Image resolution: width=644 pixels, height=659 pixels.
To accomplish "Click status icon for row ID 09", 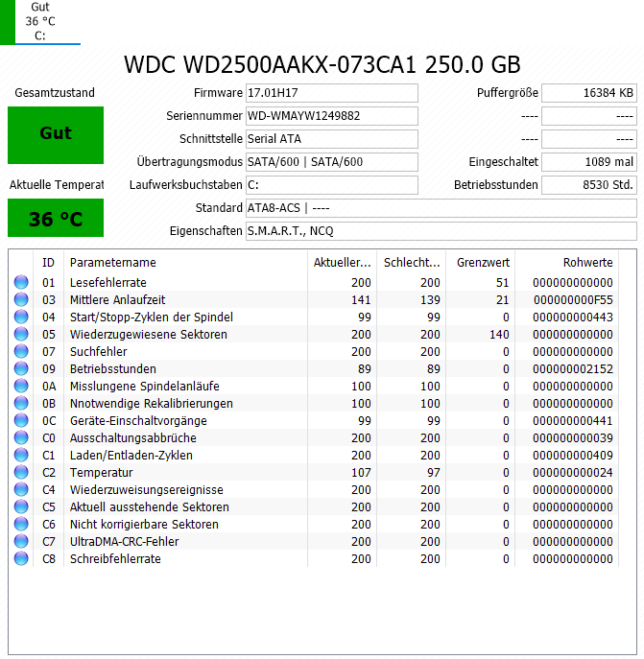I will pos(21,368).
